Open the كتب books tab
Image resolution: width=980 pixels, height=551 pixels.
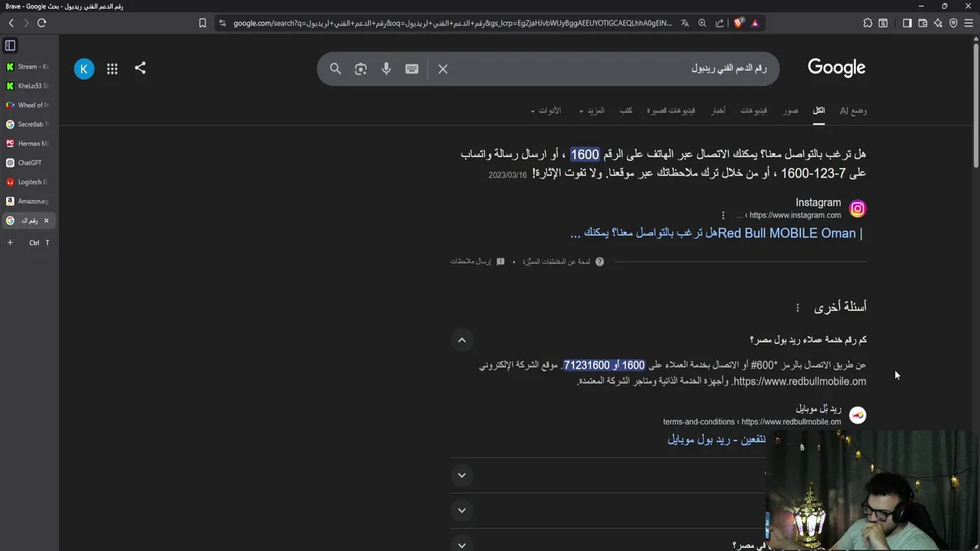(626, 111)
